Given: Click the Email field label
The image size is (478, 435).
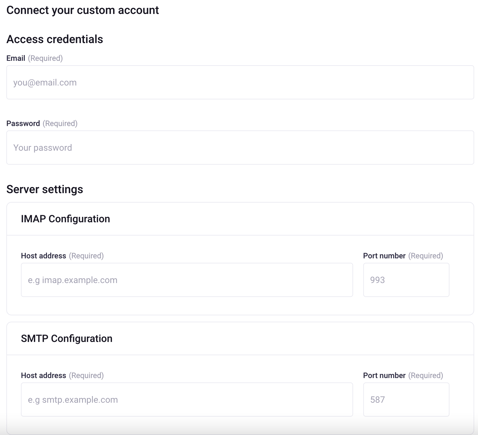Looking at the screenshot, I should [x=16, y=58].
